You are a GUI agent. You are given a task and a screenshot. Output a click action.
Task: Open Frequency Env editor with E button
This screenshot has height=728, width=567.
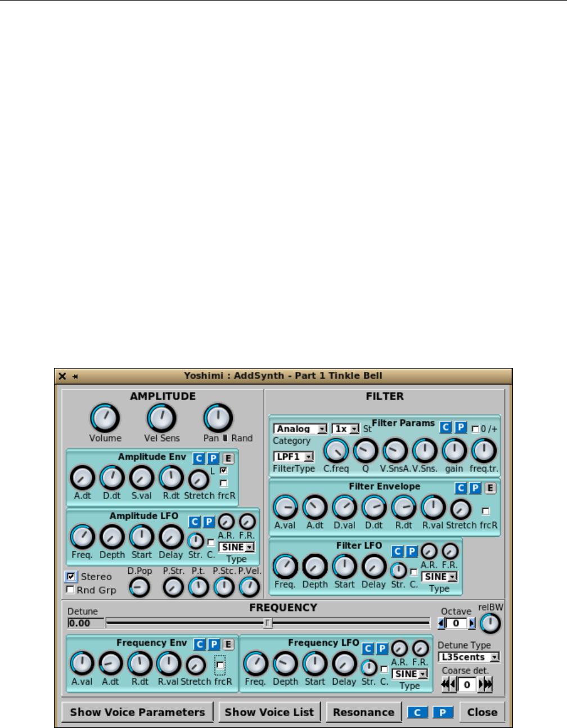228,644
